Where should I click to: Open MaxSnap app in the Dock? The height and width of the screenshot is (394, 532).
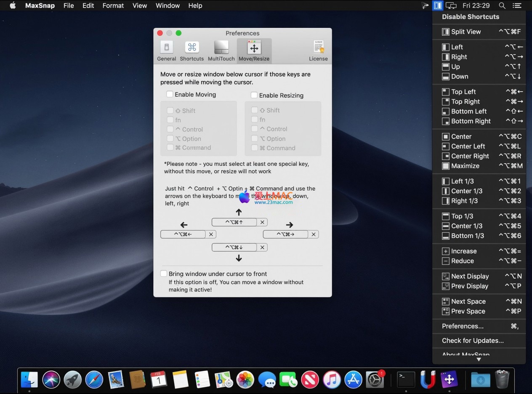(x=449, y=379)
